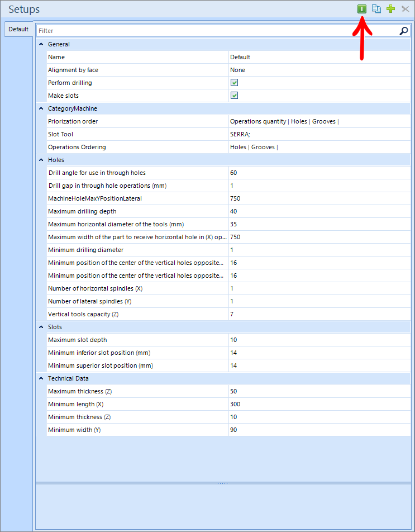The height and width of the screenshot is (532, 415).
Task: Add a new setup with plus icon
Action: click(391, 9)
